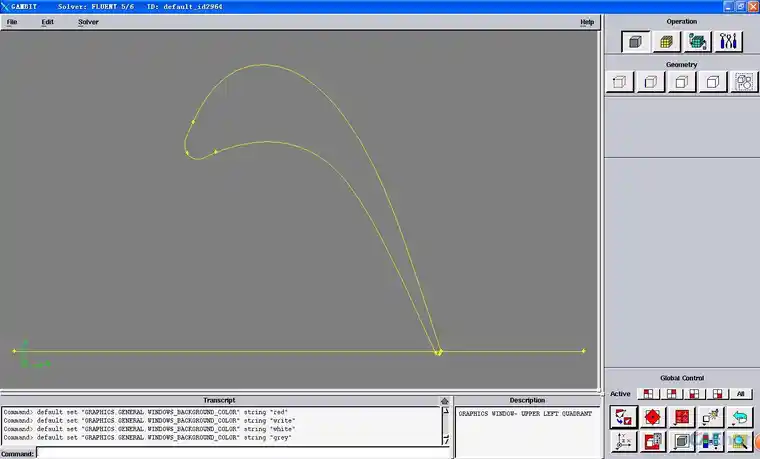Screen dimensions: 760x459
Task: Open the File menu
Action: 12,22
